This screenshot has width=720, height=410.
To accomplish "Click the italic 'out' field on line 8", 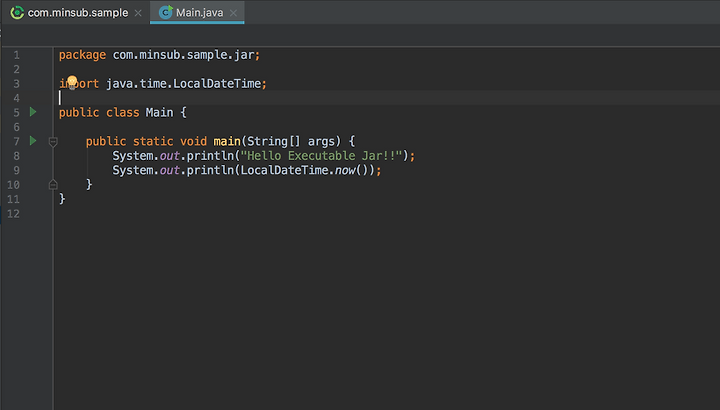I will [169, 156].
